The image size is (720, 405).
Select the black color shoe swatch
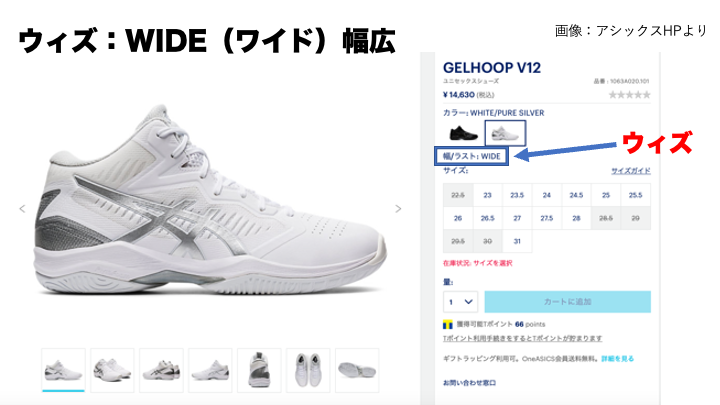[463, 134]
